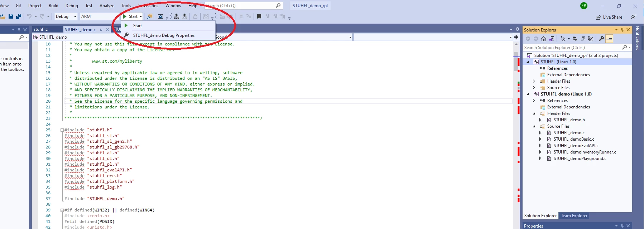Collapse the STUHFL (Linux 1.0) project
Image resolution: width=644 pixels, height=229 pixels.
click(528, 62)
